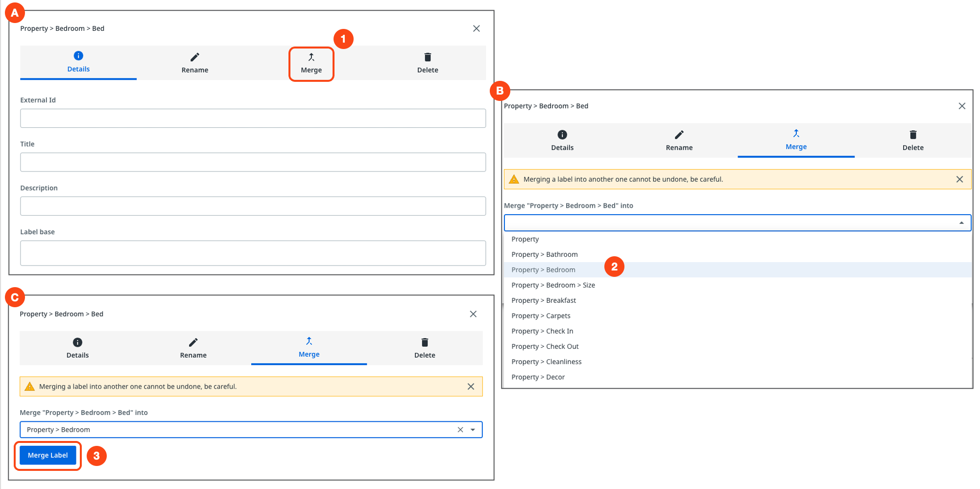980x489 pixels.
Task: Click the Merge tab in panel C
Action: [x=309, y=348]
